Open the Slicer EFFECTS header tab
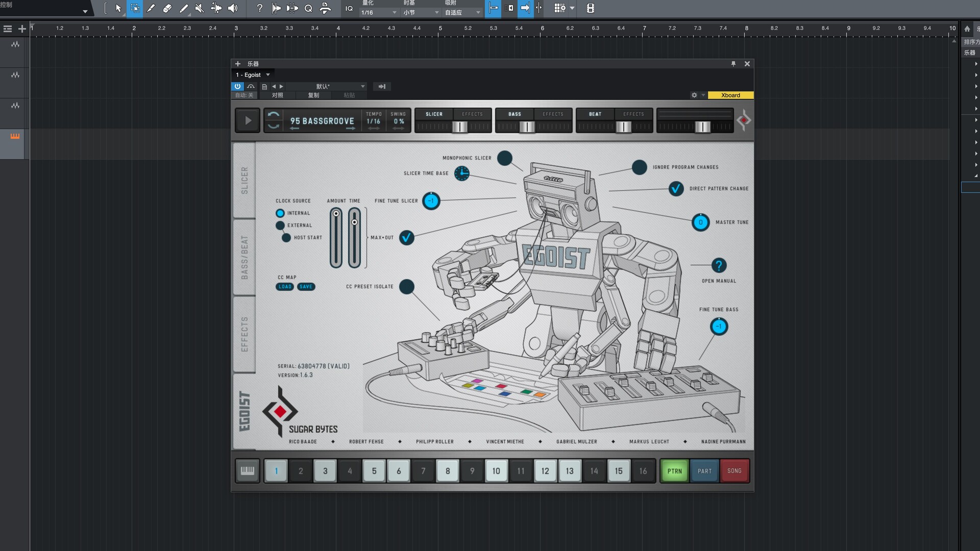The width and height of the screenshot is (980, 551). point(472,114)
